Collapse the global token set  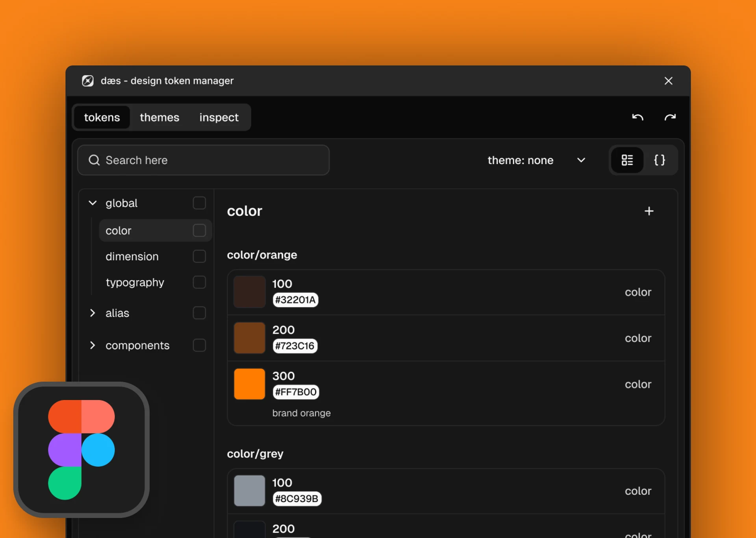point(93,203)
